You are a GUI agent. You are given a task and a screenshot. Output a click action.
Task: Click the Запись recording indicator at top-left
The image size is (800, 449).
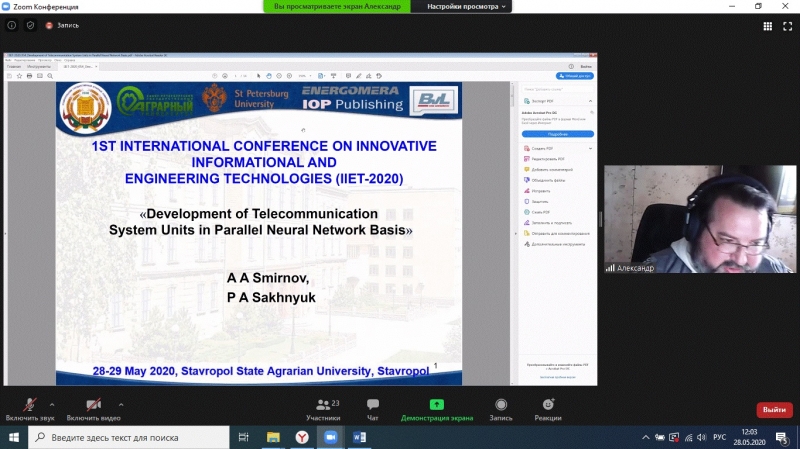[x=63, y=25]
